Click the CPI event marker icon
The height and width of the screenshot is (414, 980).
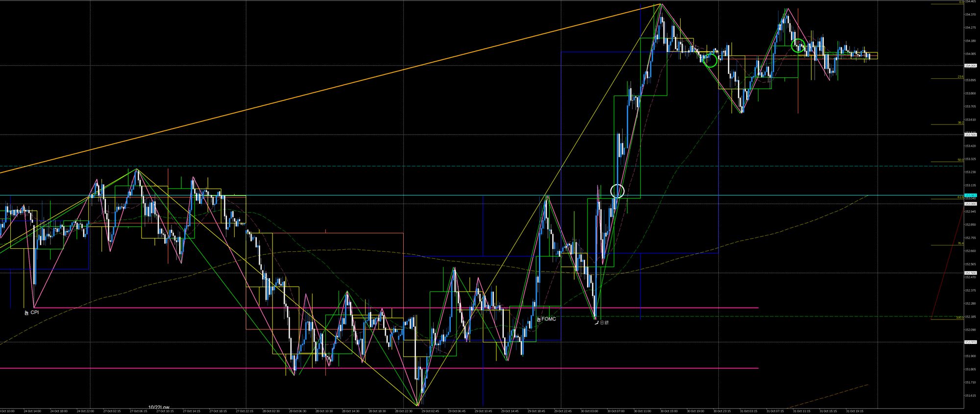pos(26,313)
